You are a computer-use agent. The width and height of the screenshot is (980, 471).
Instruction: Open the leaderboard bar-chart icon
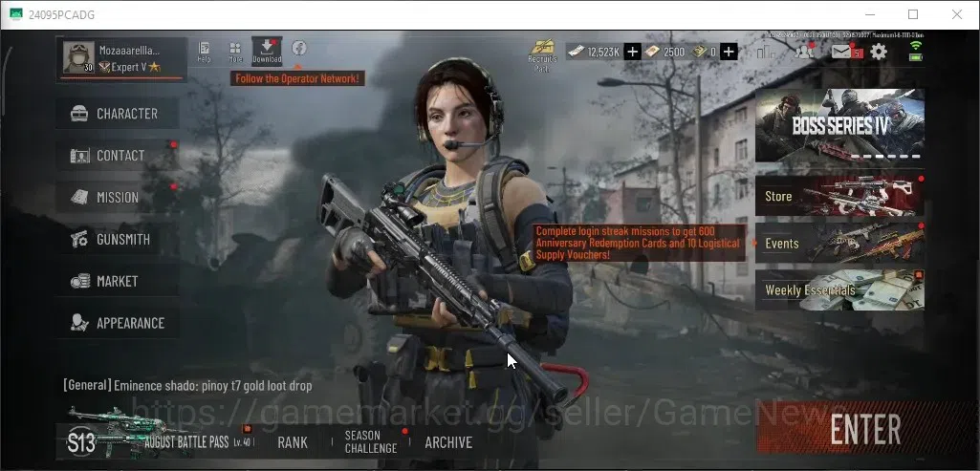(766, 52)
